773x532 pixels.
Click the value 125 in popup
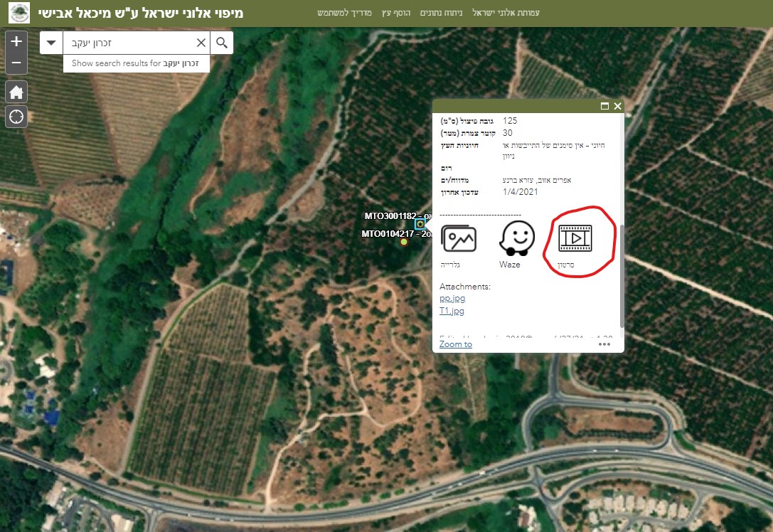510,121
